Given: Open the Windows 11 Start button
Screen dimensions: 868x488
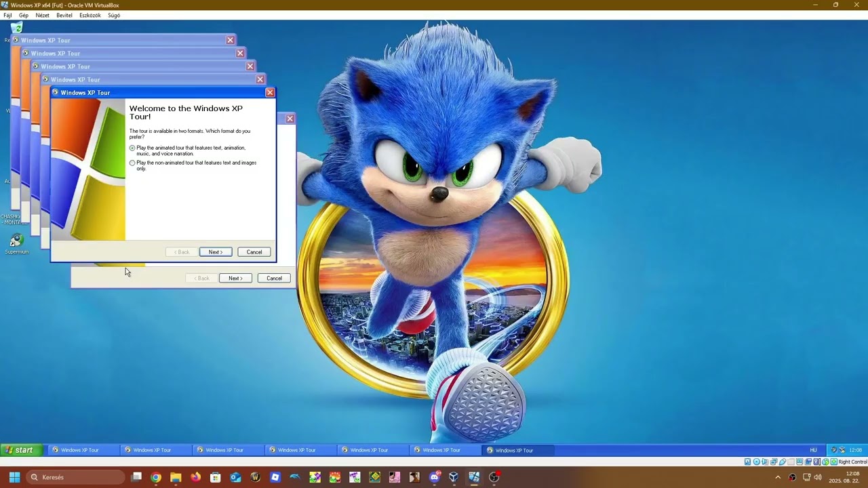Looking at the screenshot, I should click(x=14, y=477).
